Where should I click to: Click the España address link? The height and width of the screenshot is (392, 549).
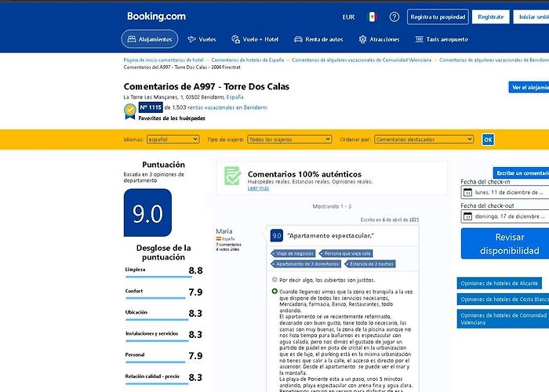coord(235,97)
